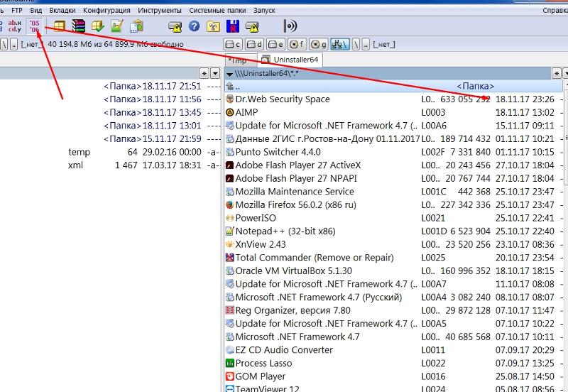Open the image editor picture-with-pencil icon
The image size is (568, 392).
(117, 26)
